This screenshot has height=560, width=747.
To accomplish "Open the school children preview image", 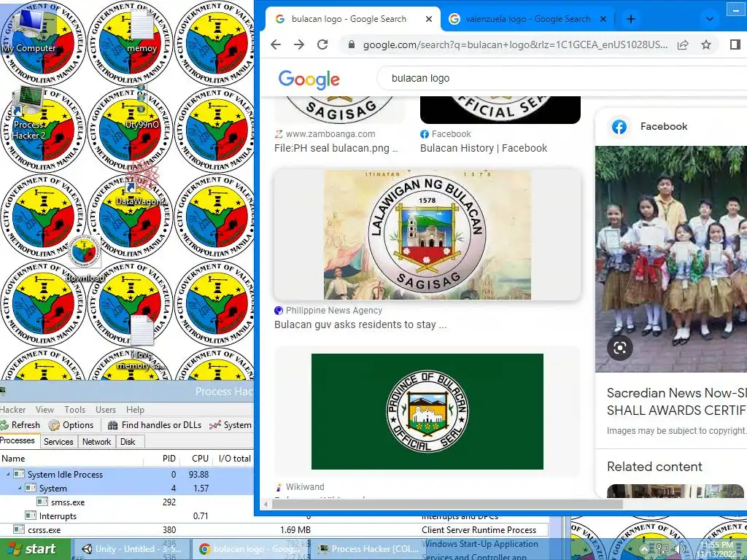I will [x=671, y=259].
